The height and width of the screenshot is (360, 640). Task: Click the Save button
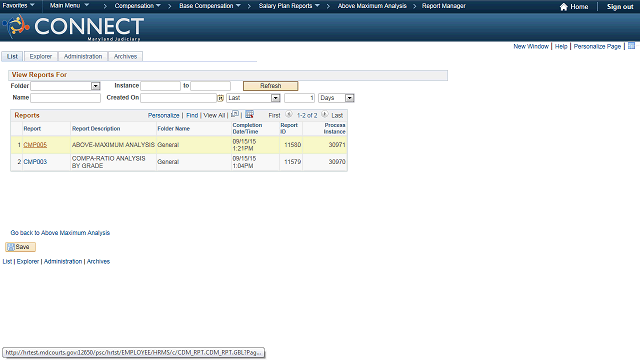(20, 247)
